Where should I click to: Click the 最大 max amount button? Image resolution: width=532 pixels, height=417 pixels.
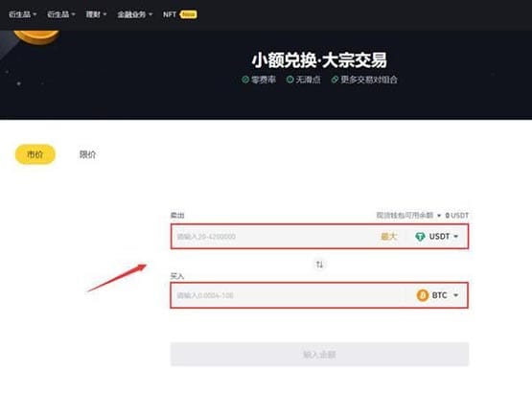pyautogui.click(x=388, y=237)
